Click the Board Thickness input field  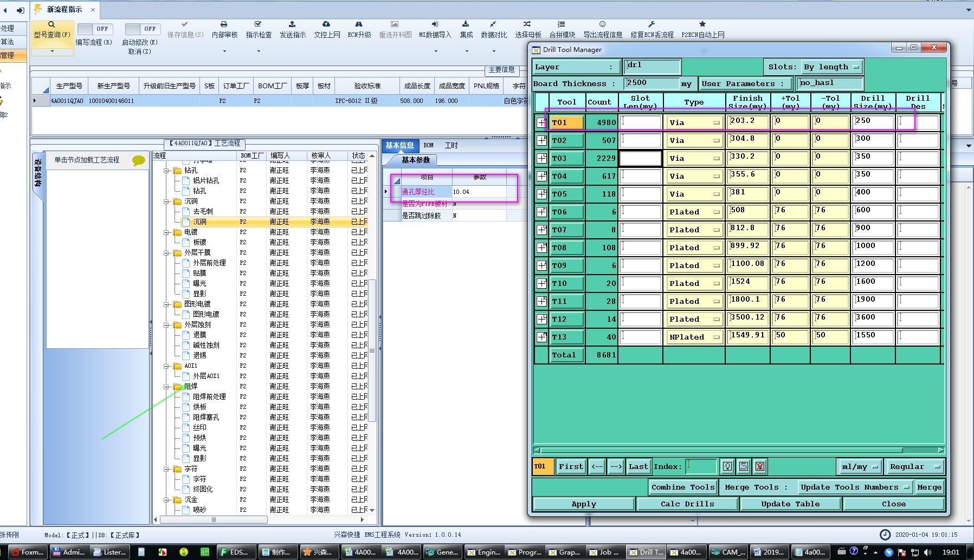click(652, 83)
